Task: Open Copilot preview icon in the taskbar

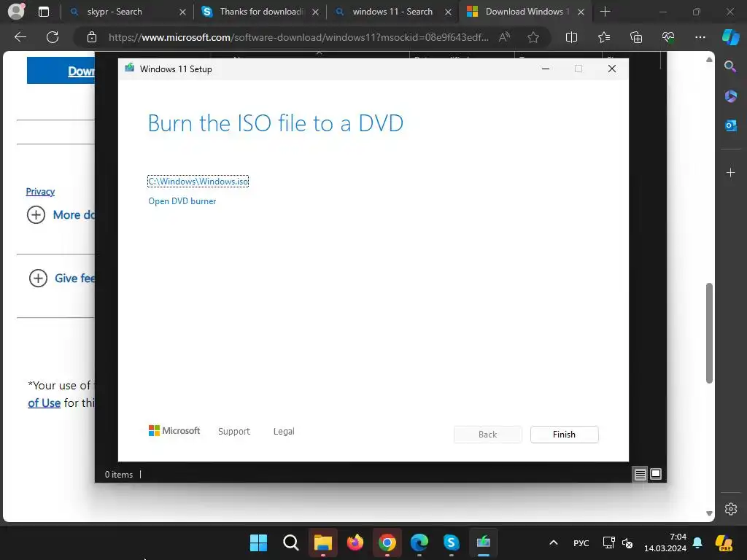Action: click(x=724, y=542)
